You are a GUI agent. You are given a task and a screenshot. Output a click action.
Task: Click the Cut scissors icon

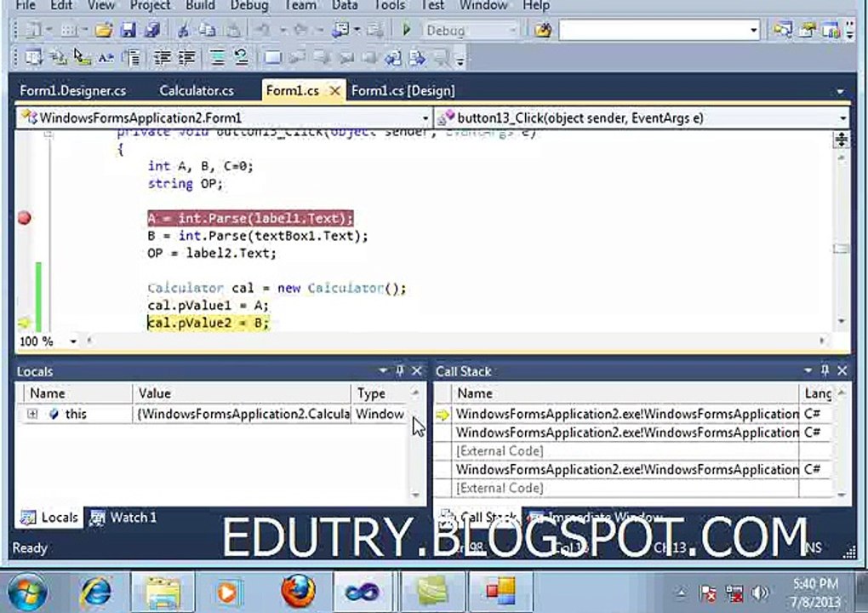point(183,30)
